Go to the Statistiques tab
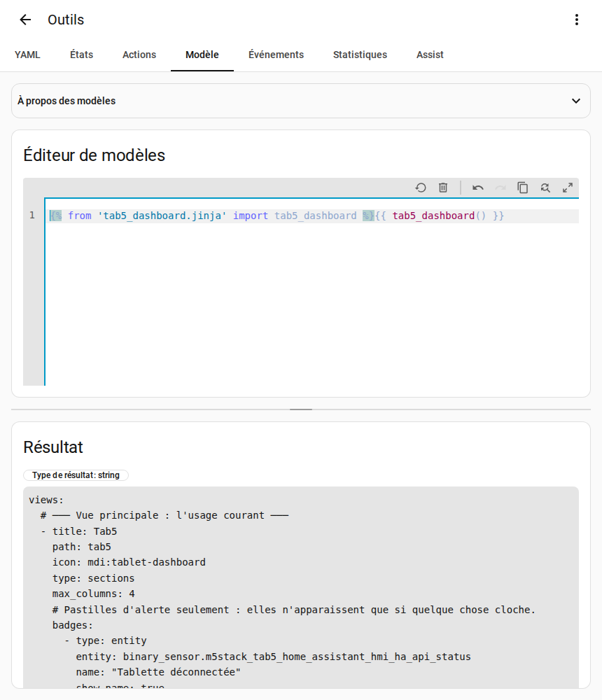 360,55
